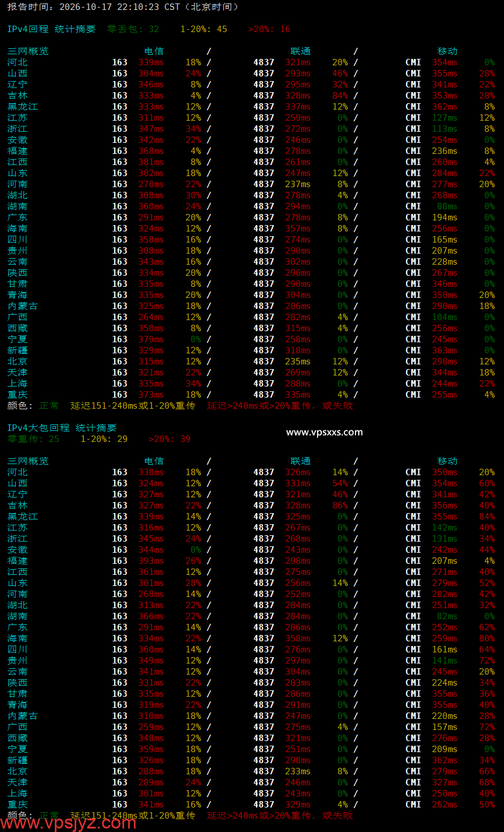The image size is (504, 832).
Task: Click the 'IPv4回程 统计摘要' heading
Action: pos(51,29)
